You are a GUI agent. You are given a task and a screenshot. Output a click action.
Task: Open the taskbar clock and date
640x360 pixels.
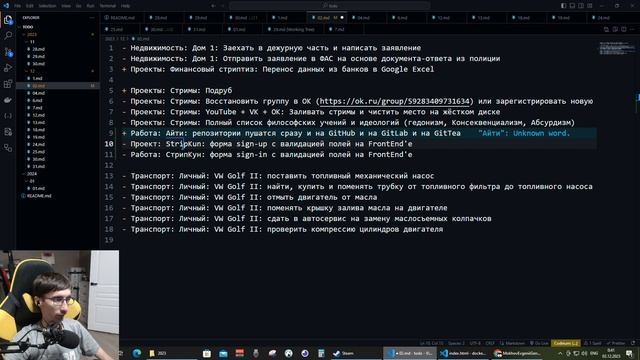611,353
